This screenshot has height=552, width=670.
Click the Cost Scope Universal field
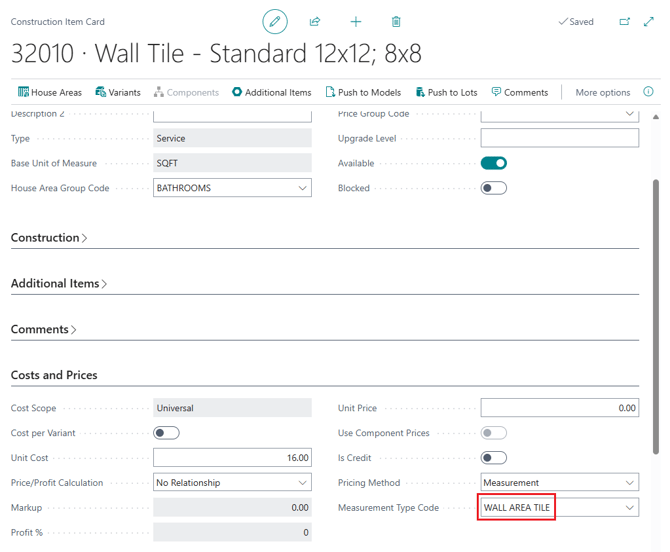coord(232,408)
